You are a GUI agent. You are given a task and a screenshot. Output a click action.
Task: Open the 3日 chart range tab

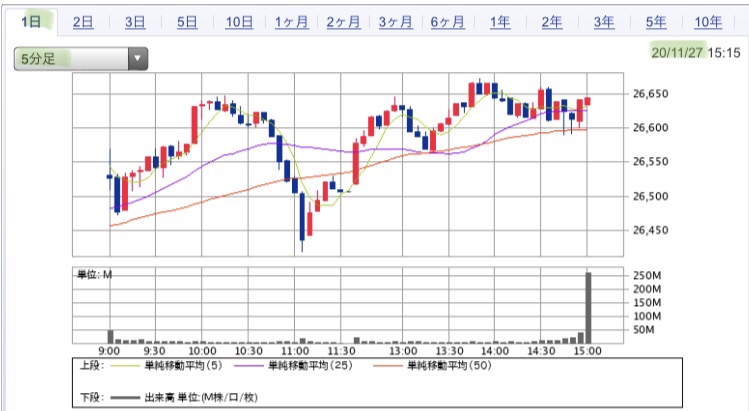[136, 22]
